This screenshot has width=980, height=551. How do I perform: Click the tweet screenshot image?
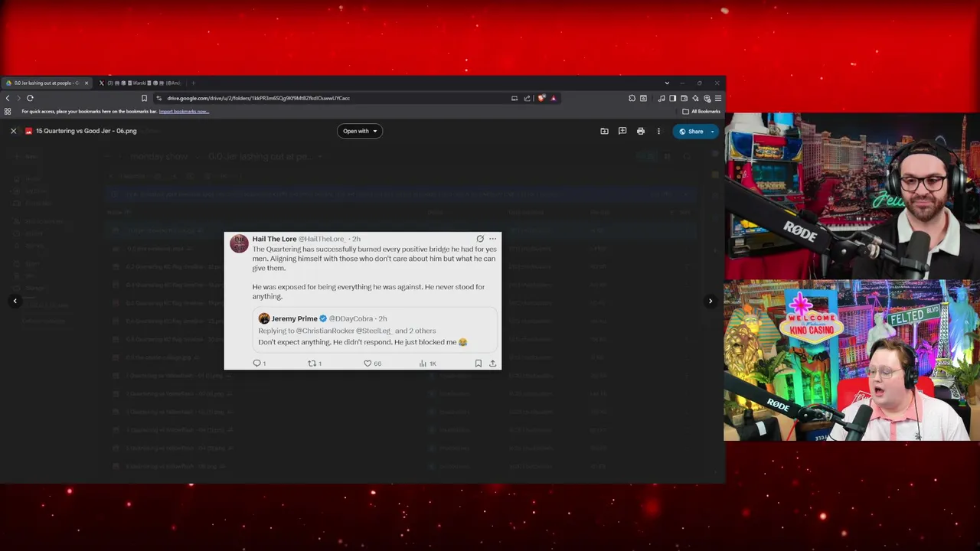coord(363,301)
